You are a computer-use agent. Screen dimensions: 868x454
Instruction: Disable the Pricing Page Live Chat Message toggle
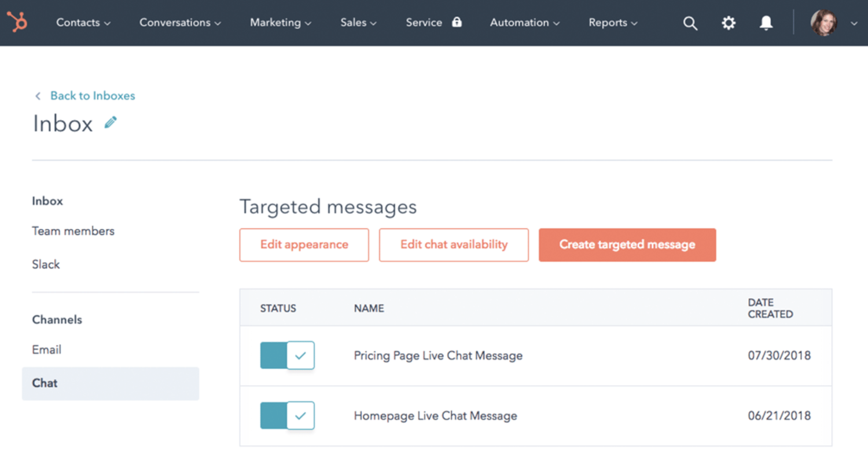click(286, 356)
